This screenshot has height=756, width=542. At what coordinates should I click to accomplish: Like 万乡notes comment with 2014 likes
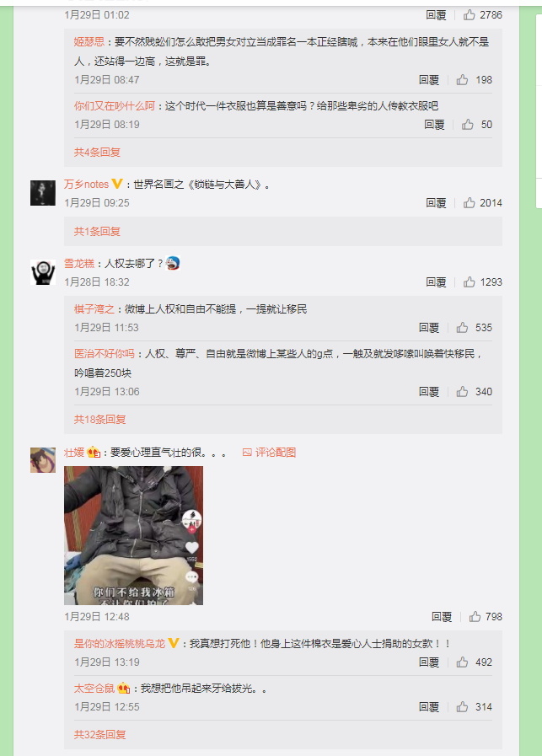point(470,203)
